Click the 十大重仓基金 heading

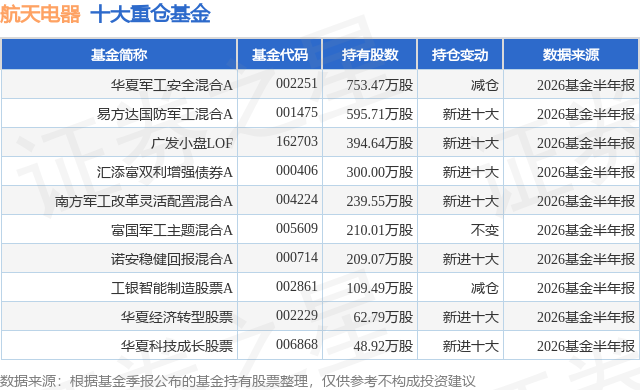pos(150,14)
